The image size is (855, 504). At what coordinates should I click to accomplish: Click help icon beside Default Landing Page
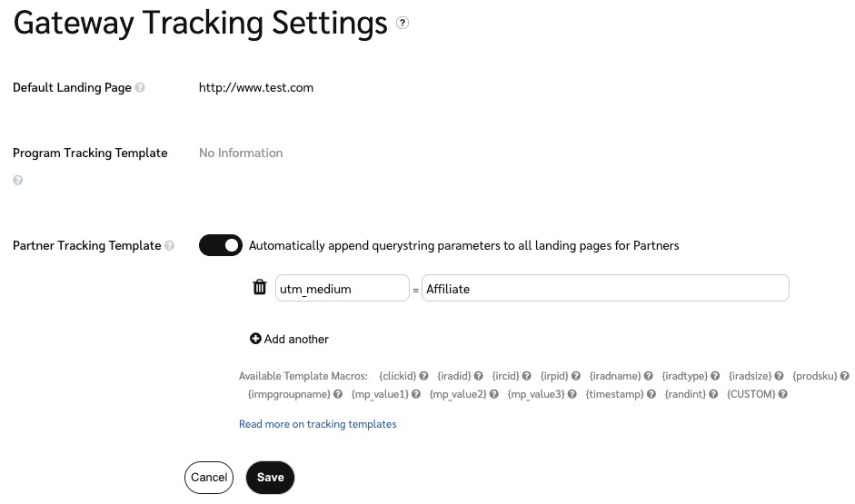(x=140, y=88)
